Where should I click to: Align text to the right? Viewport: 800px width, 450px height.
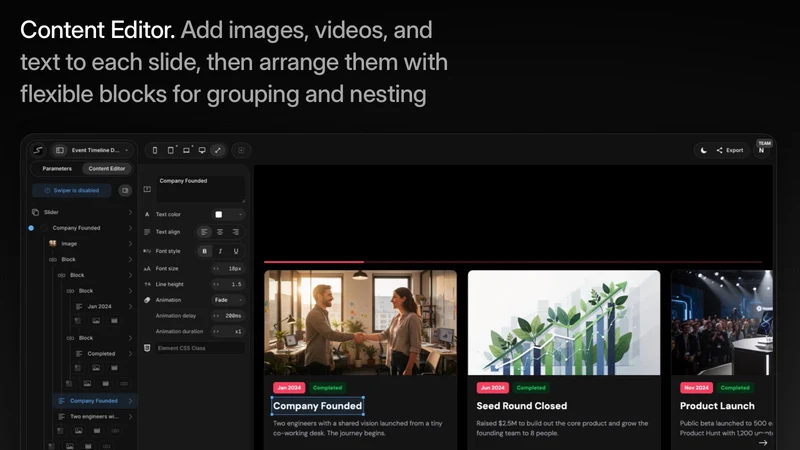point(236,232)
